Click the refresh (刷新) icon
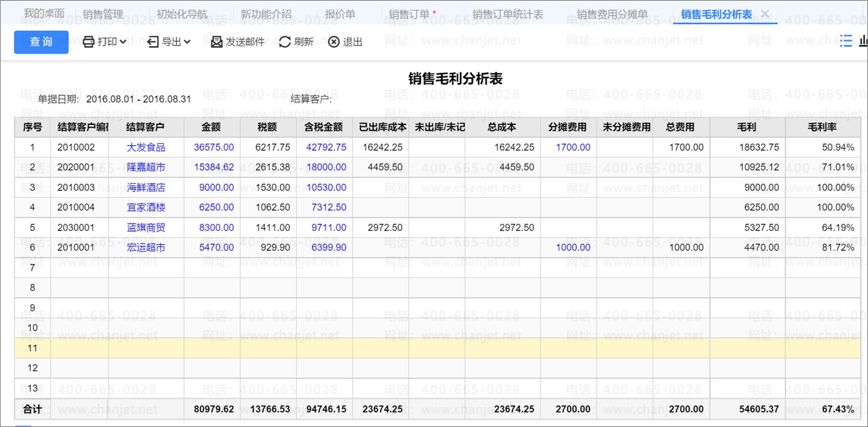 coord(285,42)
